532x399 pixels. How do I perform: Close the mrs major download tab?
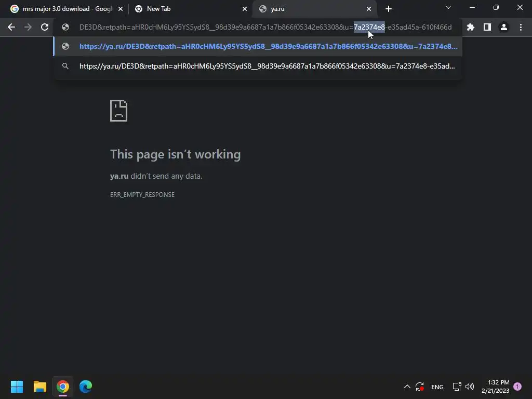pos(121,9)
